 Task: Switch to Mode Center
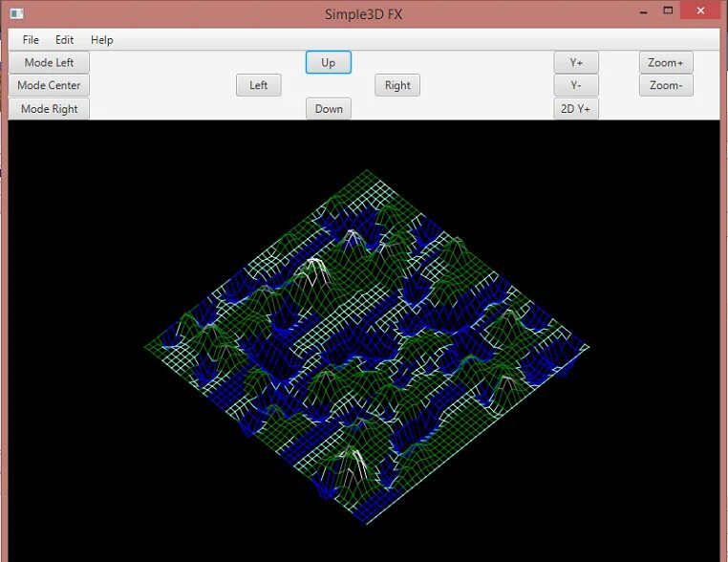(x=50, y=85)
